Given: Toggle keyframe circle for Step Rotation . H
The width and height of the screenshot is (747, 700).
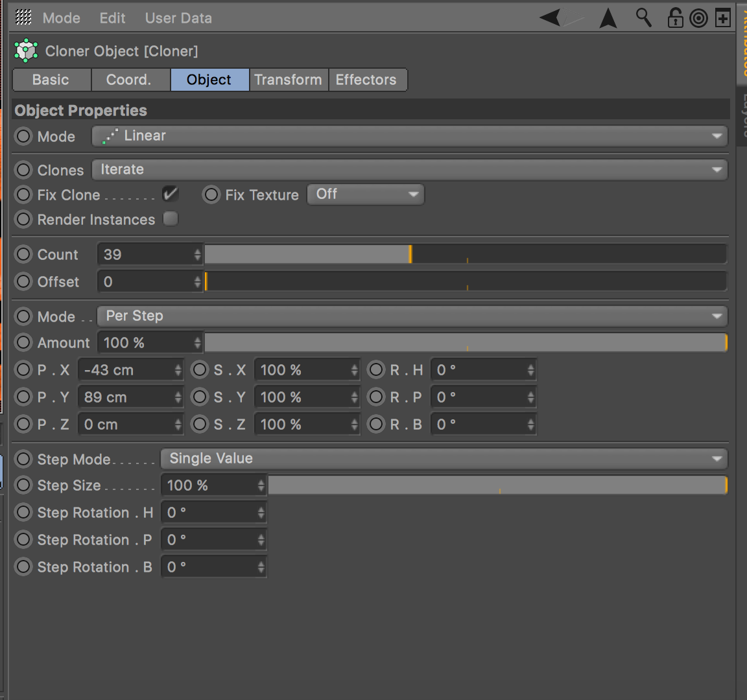Looking at the screenshot, I should [x=23, y=512].
